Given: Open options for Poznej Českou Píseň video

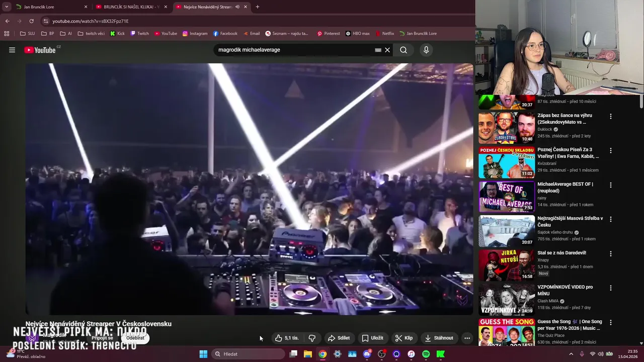Looking at the screenshot, I should [611, 150].
